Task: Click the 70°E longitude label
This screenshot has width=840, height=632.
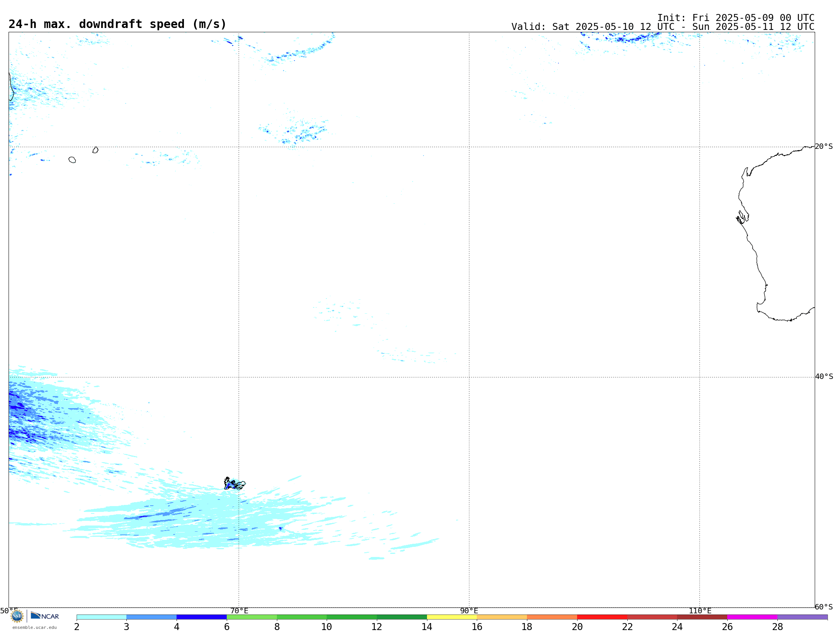Action: coord(239,611)
